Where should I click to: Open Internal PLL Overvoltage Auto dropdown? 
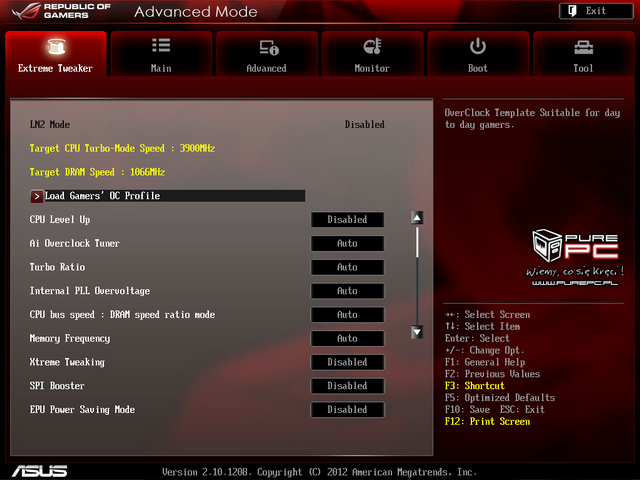[x=347, y=291]
